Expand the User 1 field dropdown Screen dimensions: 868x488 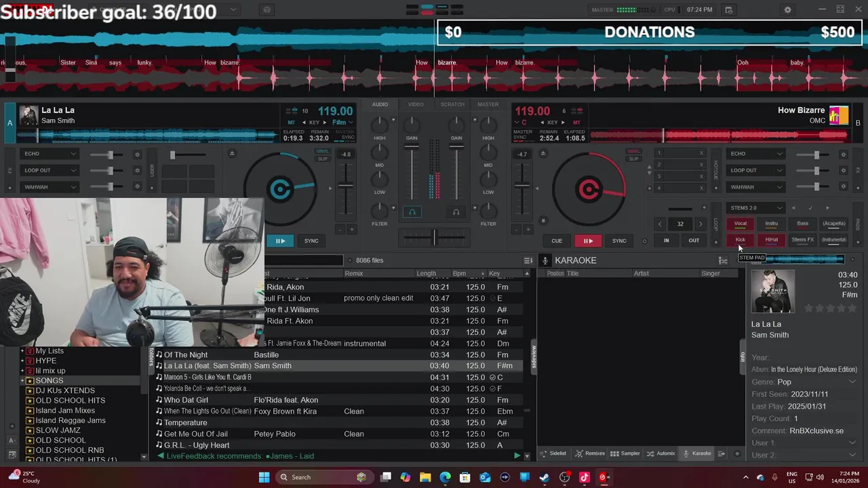852,443
